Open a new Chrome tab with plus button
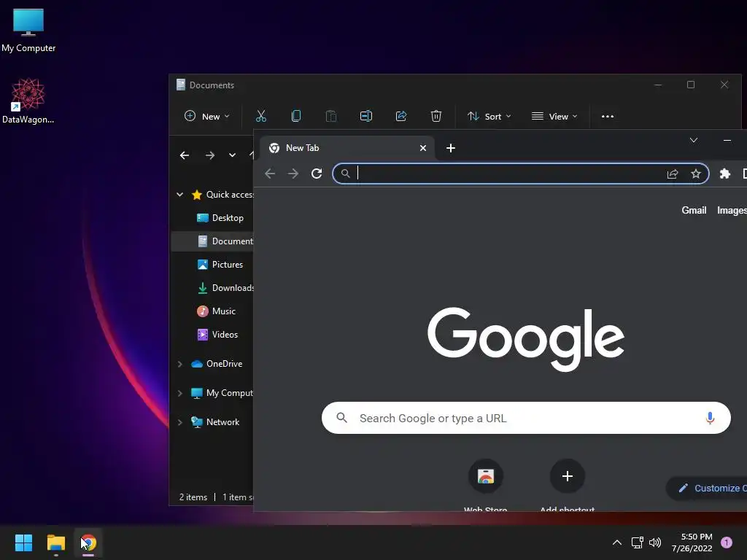The height and width of the screenshot is (560, 747). [451, 148]
